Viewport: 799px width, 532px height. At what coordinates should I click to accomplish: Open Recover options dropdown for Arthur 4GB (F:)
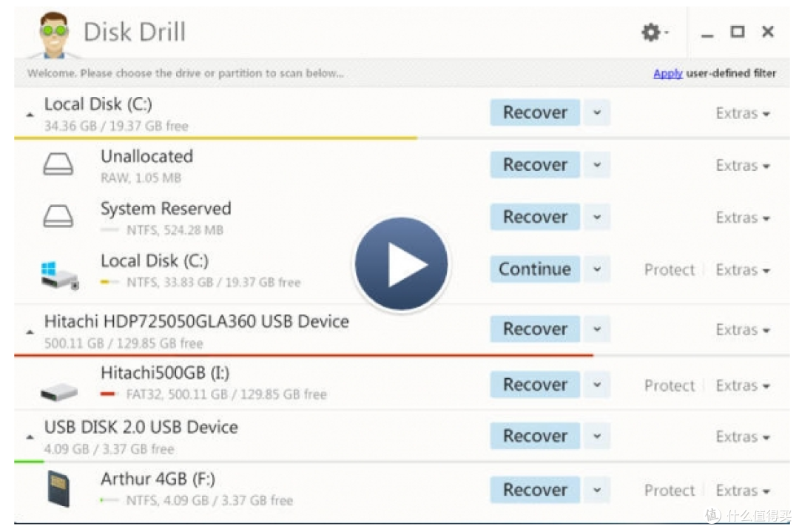597,491
